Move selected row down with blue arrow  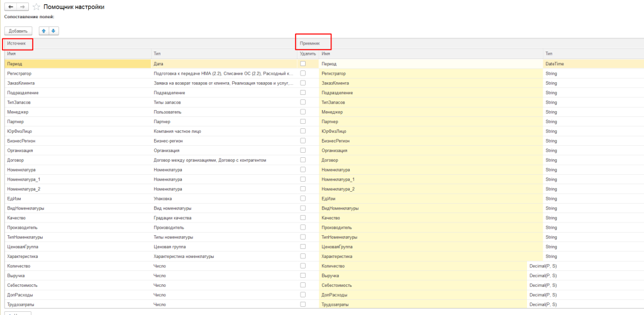tap(53, 31)
